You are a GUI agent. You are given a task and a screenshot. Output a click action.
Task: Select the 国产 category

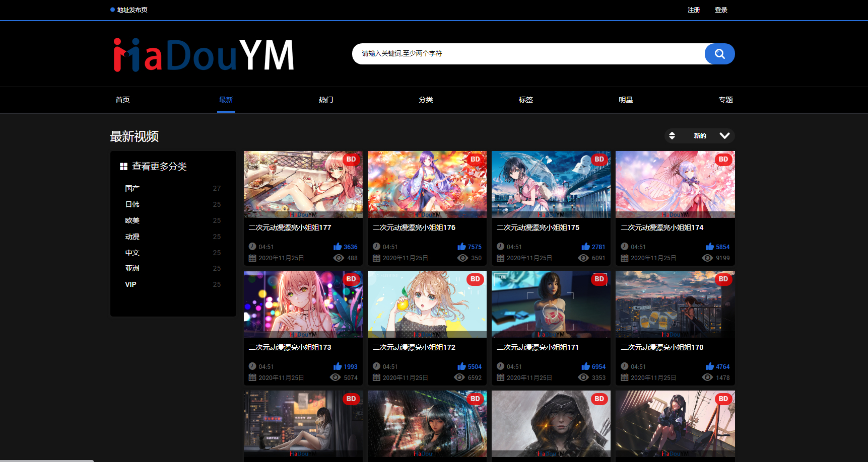click(x=132, y=188)
